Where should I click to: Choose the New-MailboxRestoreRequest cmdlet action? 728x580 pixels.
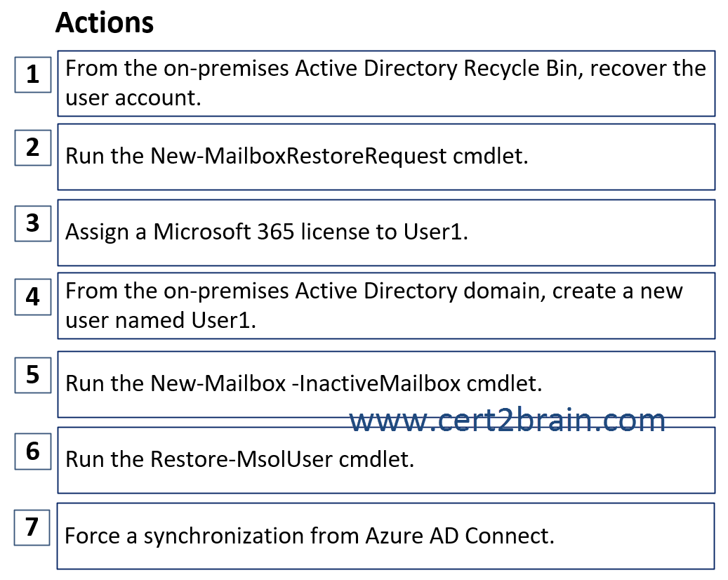coord(386,157)
